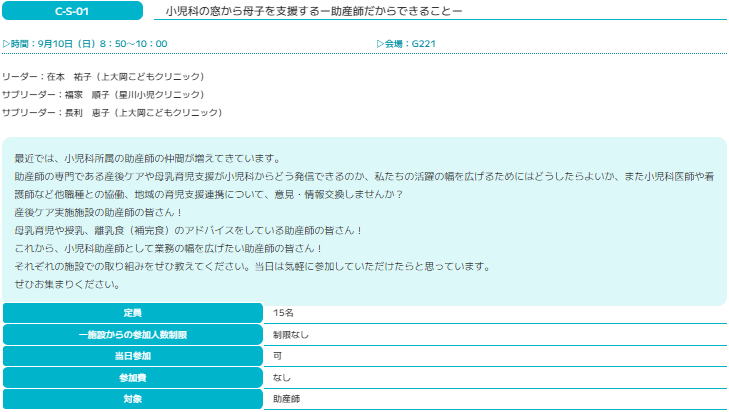Click the description line starting 最近では、小児科所属
The height and width of the screenshot is (412, 729).
pos(148,158)
